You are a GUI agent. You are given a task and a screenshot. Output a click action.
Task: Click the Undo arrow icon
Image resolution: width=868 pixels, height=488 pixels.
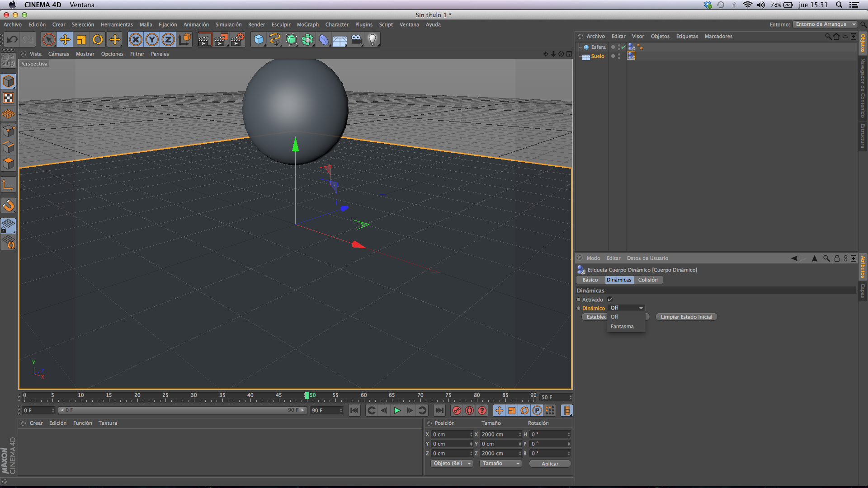pyautogui.click(x=12, y=40)
